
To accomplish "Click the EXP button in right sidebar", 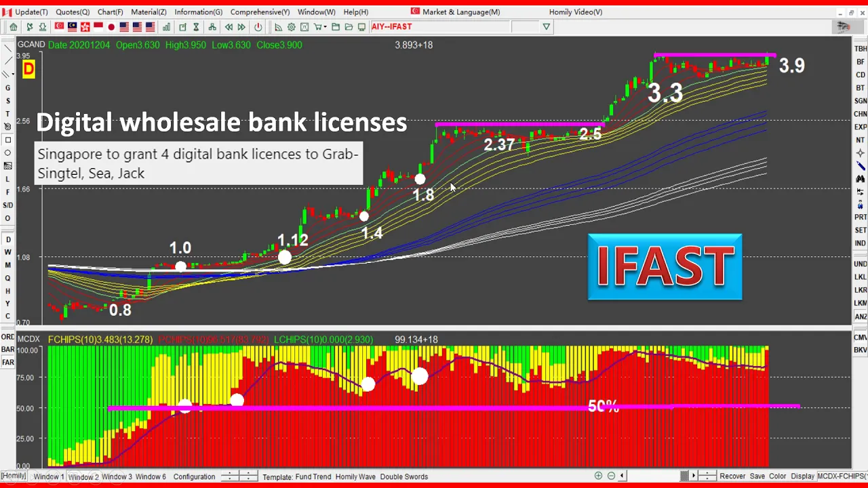I will pos(861,127).
